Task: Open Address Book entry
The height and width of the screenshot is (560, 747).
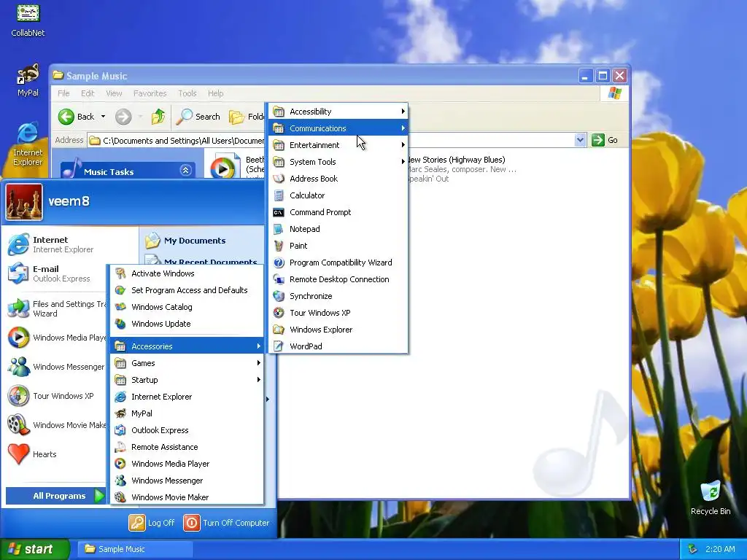Action: [338, 179]
